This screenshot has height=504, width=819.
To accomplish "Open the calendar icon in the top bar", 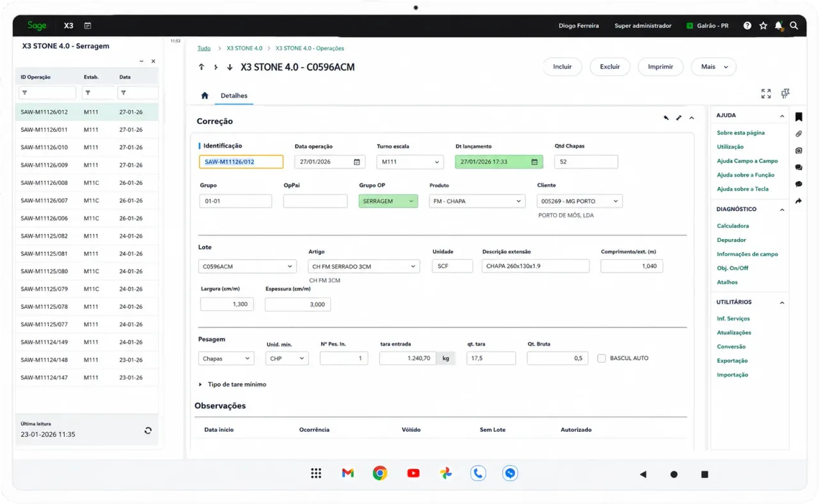I will (x=88, y=26).
